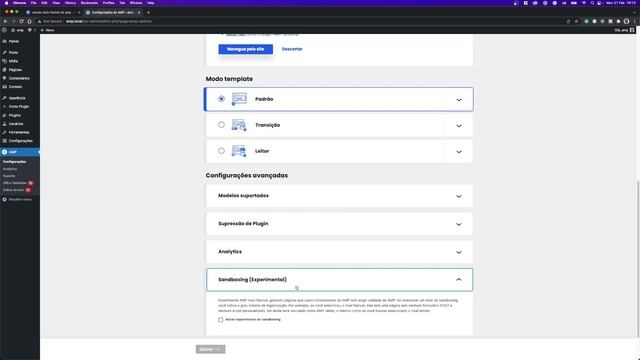This screenshot has width=640, height=360.
Task: Expand the Supressão de Plugin section
Action: coord(340,224)
